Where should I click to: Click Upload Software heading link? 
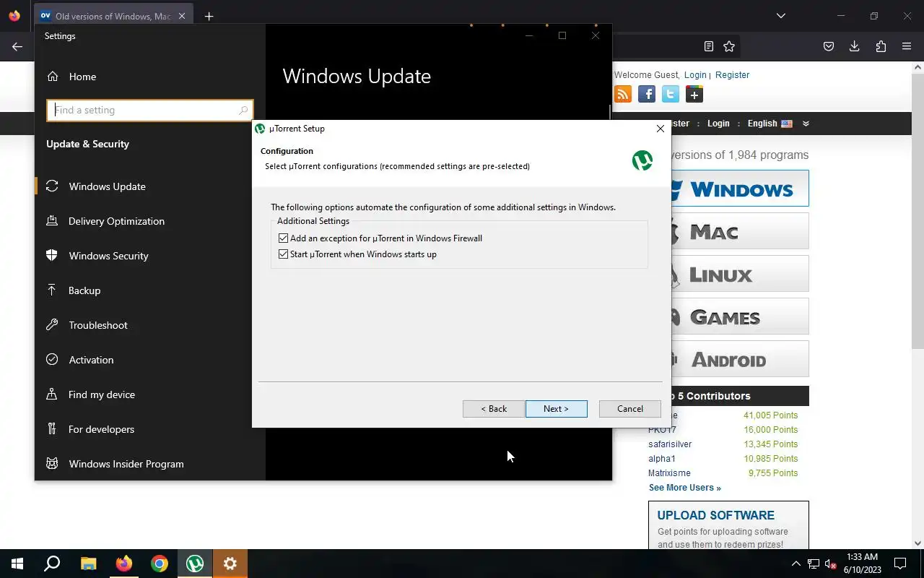pos(715,515)
